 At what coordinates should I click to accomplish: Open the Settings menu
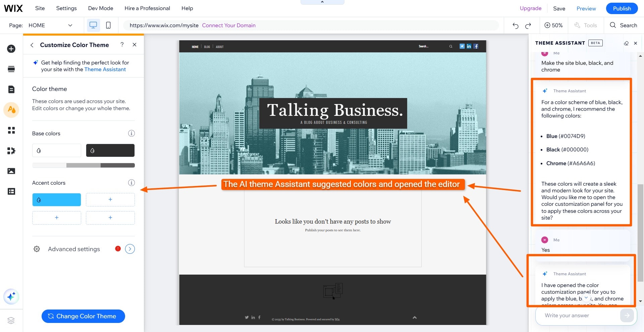pyautogui.click(x=66, y=8)
